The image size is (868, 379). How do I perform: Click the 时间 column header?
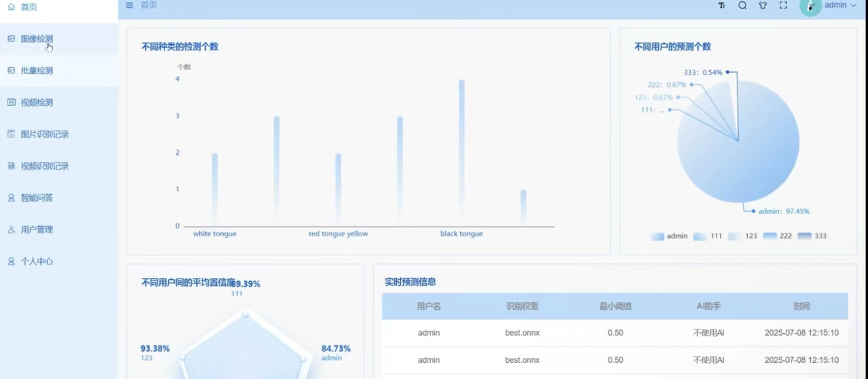click(x=801, y=306)
